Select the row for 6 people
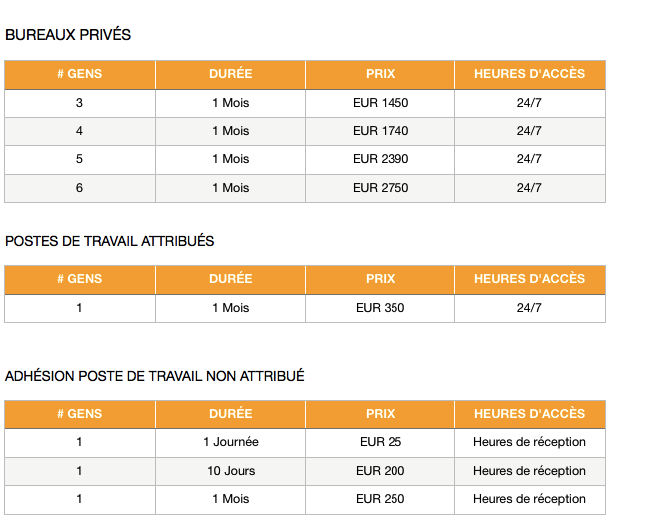The height and width of the screenshot is (518, 665). tap(305, 188)
